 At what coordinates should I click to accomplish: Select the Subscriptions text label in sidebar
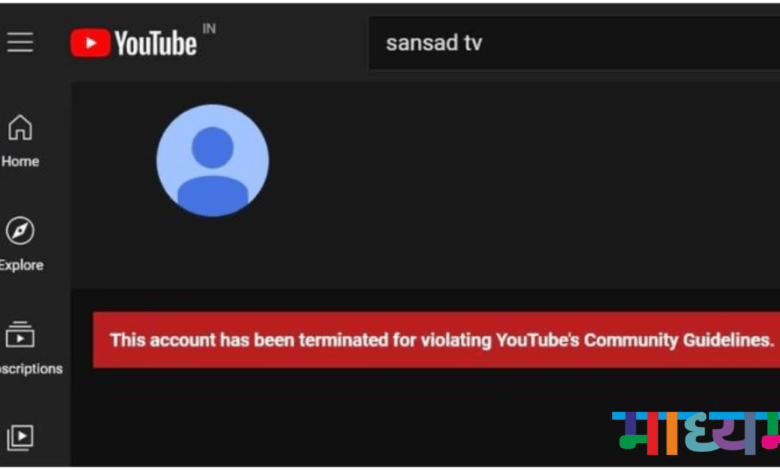pos(31,369)
